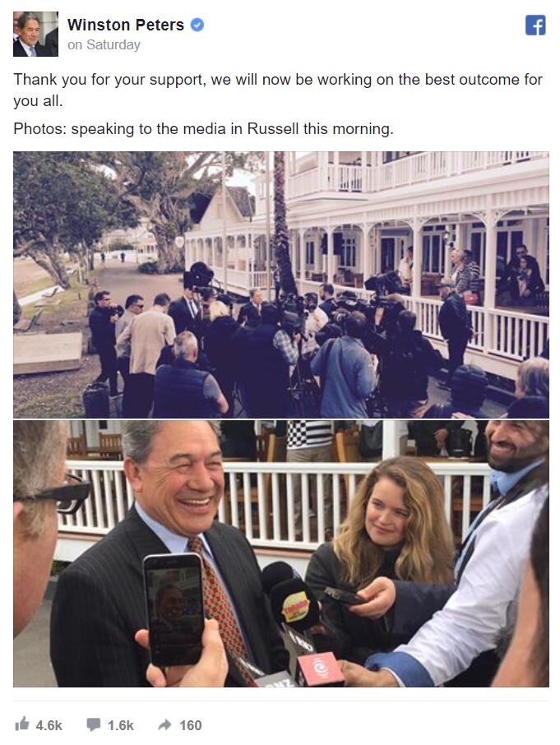Click the comment speech bubble icon

pos(94,724)
